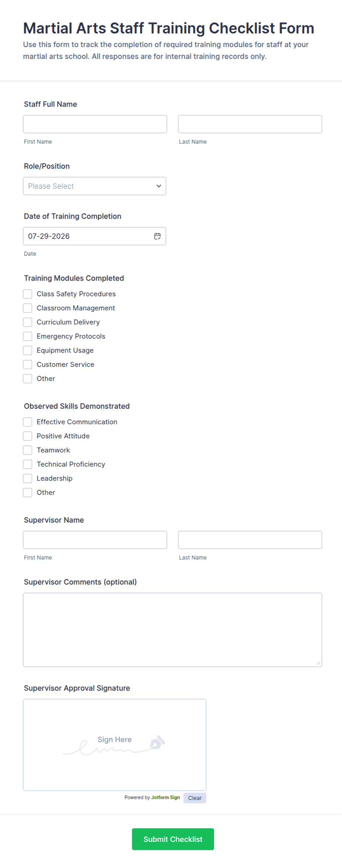Tick the Emergency Protocols checkbox
This screenshot has width=342, height=868.
[x=28, y=336]
